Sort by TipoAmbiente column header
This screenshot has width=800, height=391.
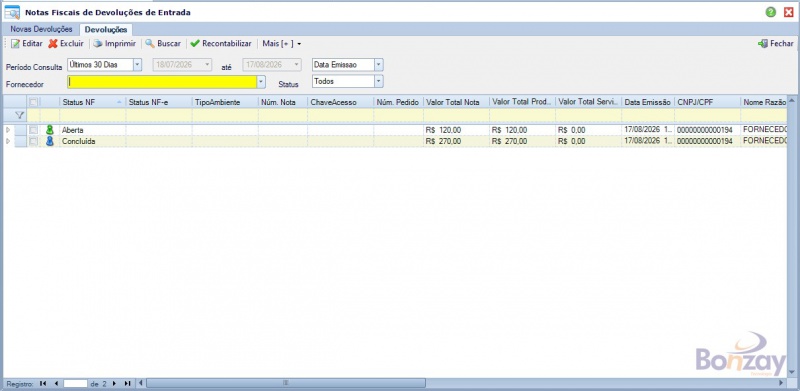[x=225, y=102]
